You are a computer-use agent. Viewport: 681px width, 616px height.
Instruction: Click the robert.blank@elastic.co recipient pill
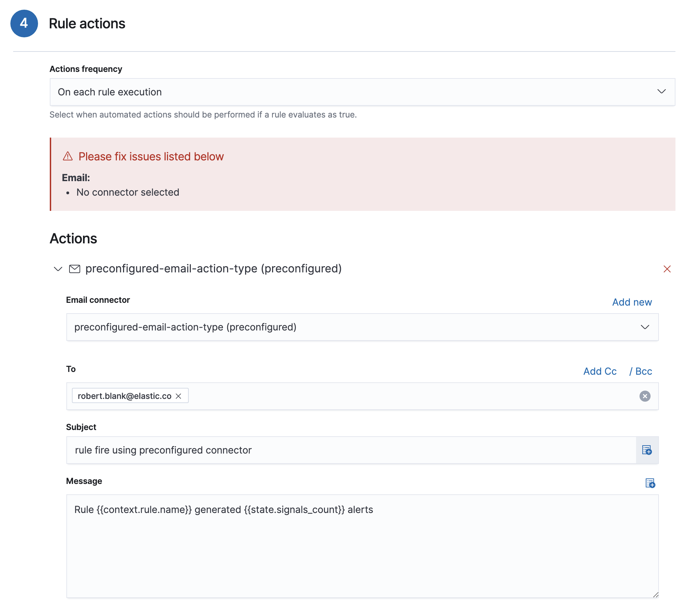[x=130, y=396]
